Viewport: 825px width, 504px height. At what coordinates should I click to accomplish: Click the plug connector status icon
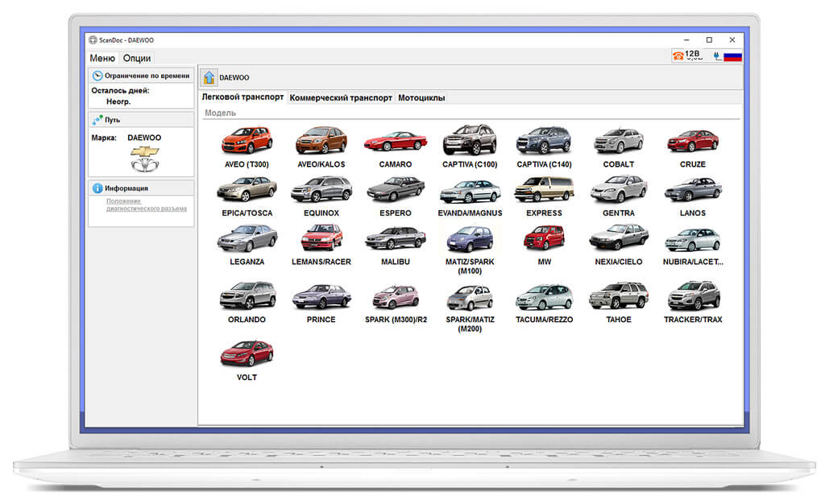716,56
